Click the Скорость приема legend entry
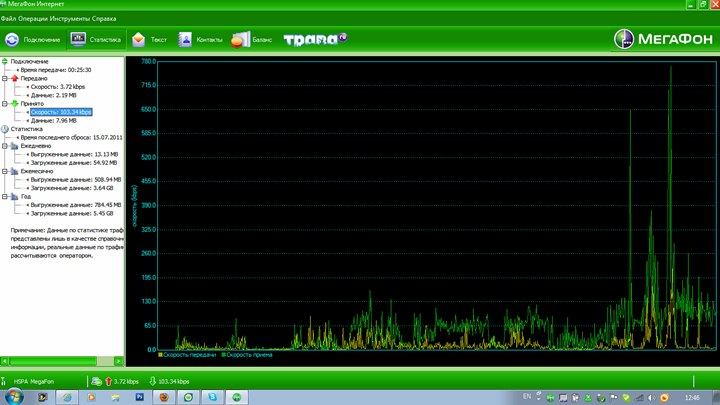Image resolution: width=720 pixels, height=405 pixels. [247, 355]
